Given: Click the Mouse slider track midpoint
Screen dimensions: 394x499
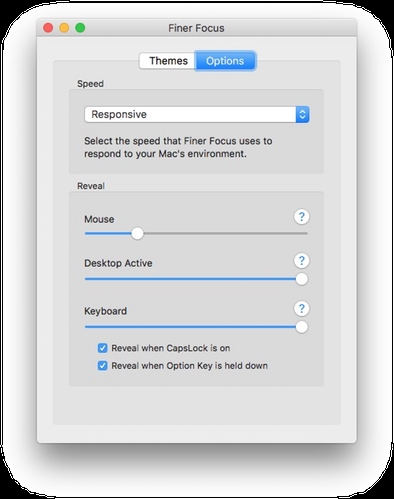Looking at the screenshot, I should click(196, 234).
